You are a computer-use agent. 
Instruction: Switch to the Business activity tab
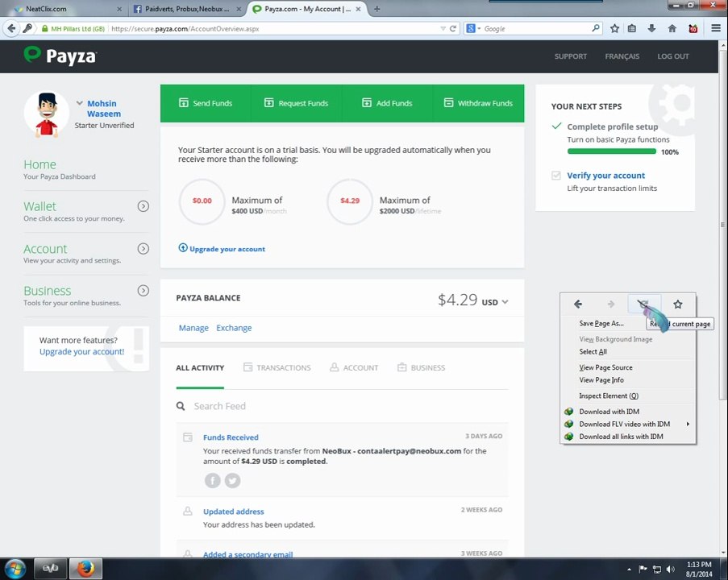coord(421,367)
